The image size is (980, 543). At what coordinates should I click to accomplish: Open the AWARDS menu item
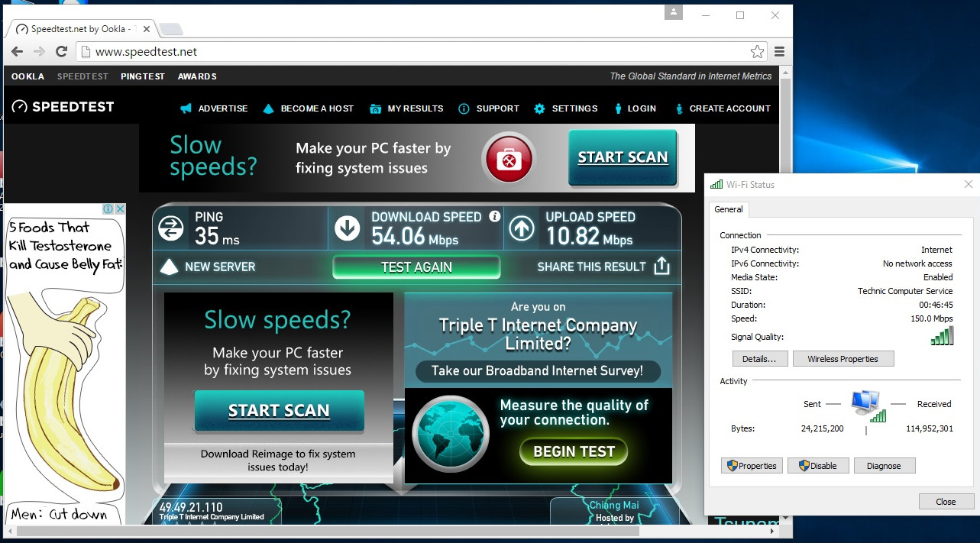click(197, 76)
